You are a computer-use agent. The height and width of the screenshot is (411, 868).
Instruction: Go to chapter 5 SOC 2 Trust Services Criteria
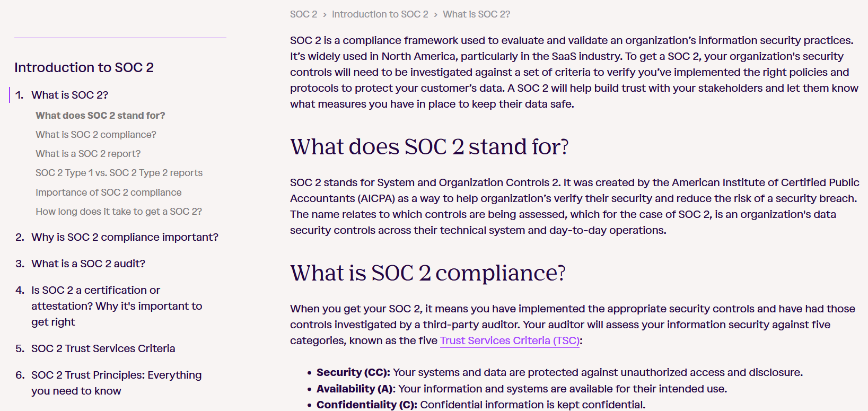pos(103,348)
